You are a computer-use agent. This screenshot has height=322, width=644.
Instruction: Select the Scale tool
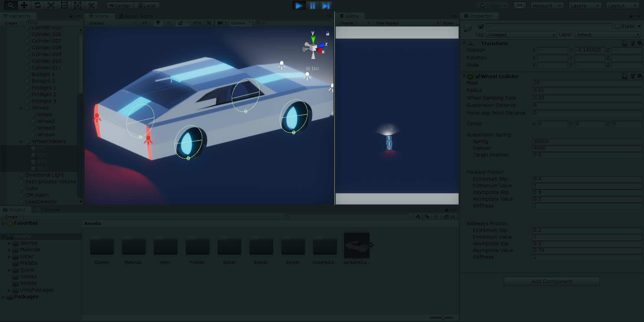point(51,5)
